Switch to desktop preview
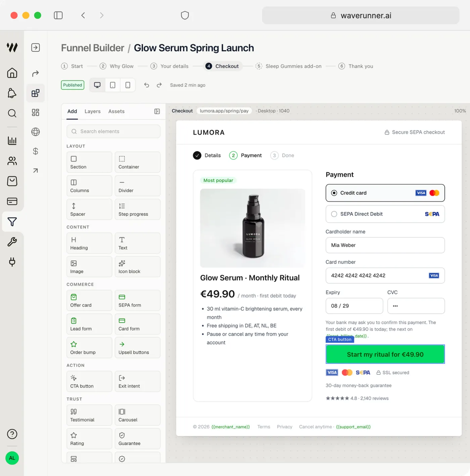This screenshot has width=470, height=476. (x=97, y=85)
